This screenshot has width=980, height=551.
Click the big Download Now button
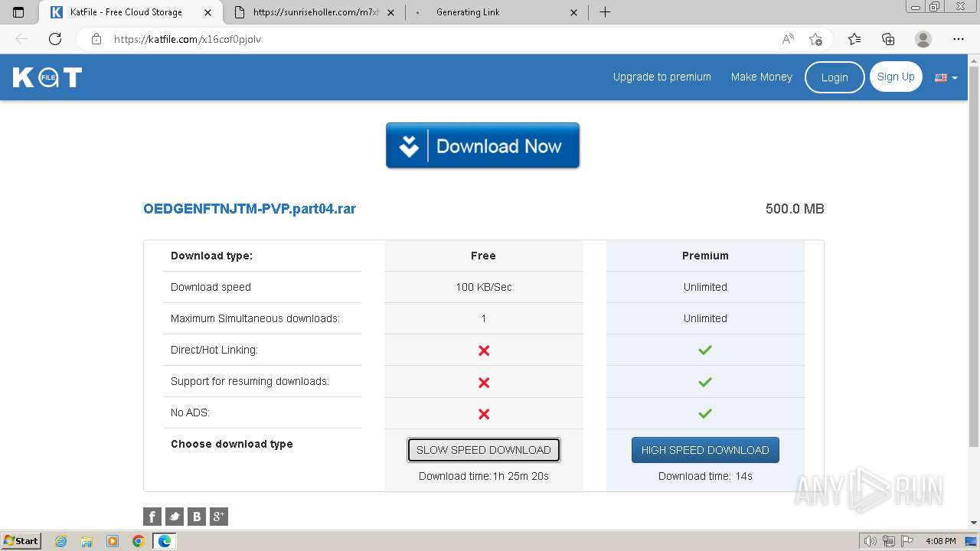point(482,145)
